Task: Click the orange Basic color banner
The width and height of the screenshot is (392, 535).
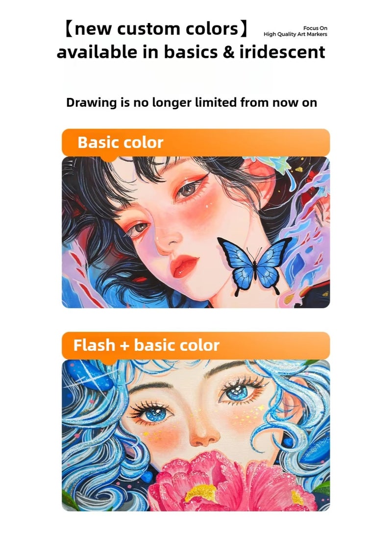Action: [x=196, y=142]
